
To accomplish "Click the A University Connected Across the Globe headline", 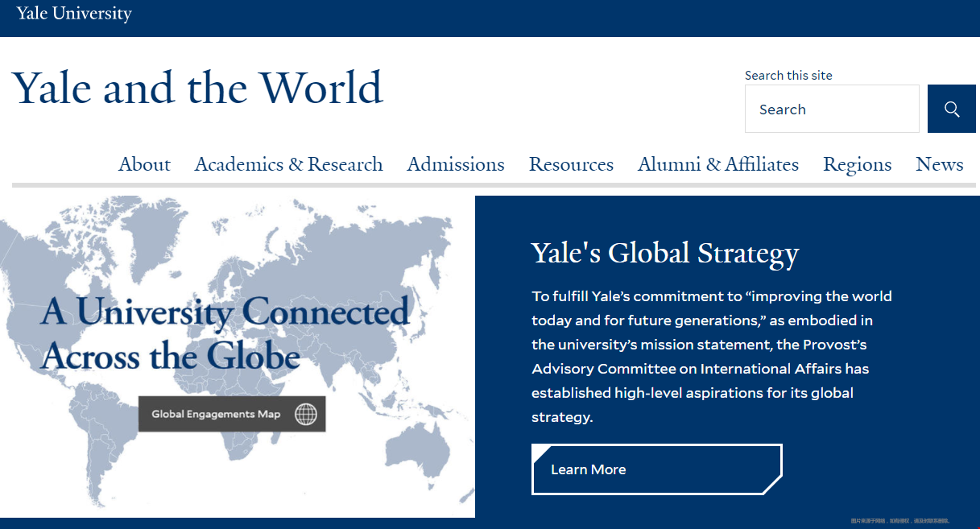I will click(x=225, y=333).
